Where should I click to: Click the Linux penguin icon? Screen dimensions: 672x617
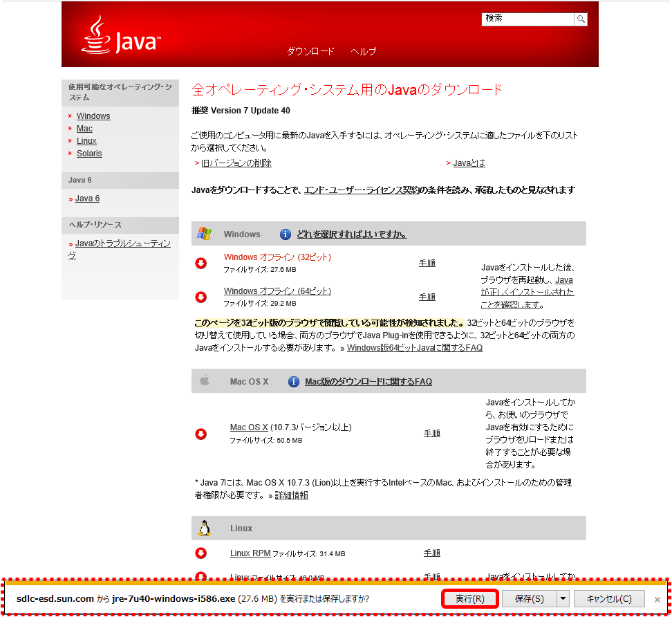point(205,528)
